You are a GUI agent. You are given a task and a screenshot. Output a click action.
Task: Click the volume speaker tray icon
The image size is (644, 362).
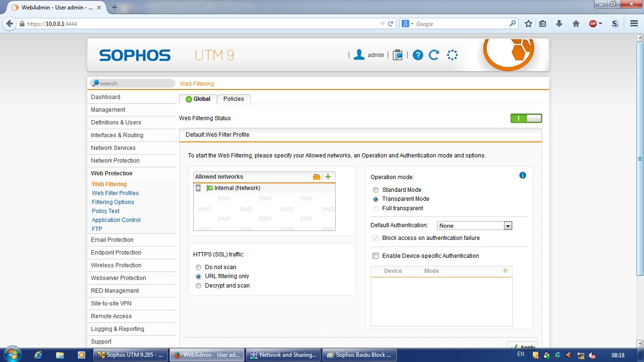[x=569, y=355]
